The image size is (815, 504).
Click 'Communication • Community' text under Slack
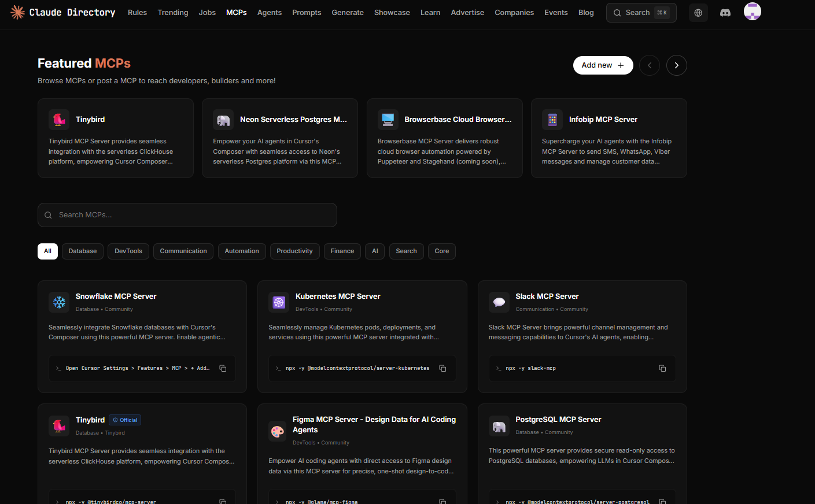tap(552, 309)
